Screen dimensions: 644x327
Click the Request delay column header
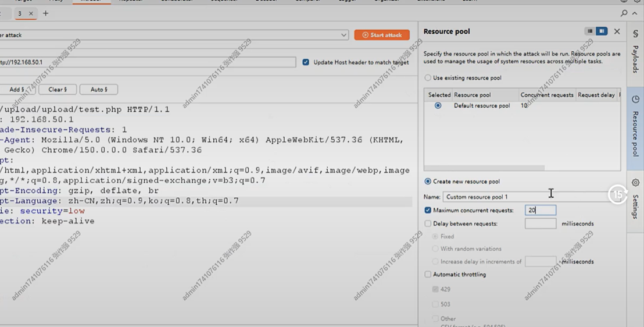click(x=596, y=95)
